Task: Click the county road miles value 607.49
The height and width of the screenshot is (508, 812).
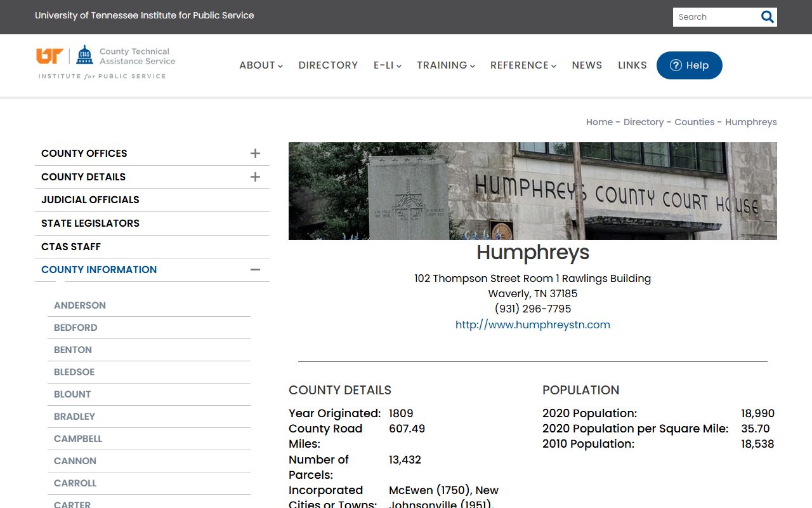Action: click(x=407, y=429)
